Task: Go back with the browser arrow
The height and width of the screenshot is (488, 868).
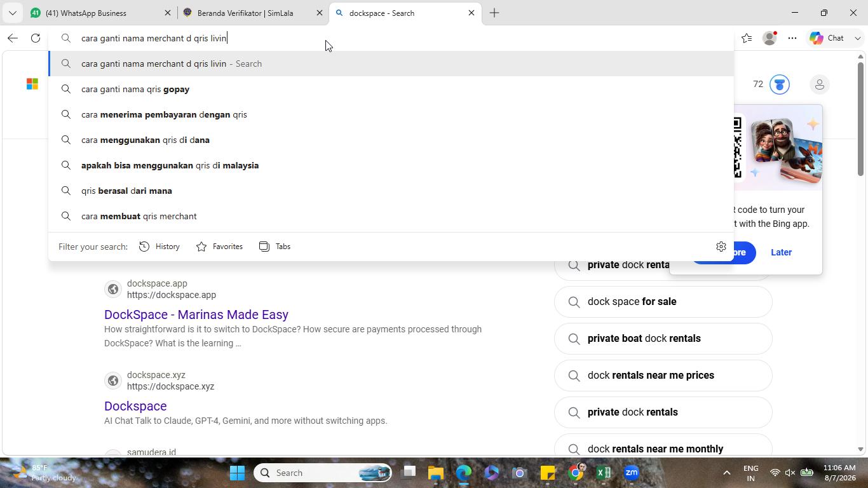Action: pos(13,38)
